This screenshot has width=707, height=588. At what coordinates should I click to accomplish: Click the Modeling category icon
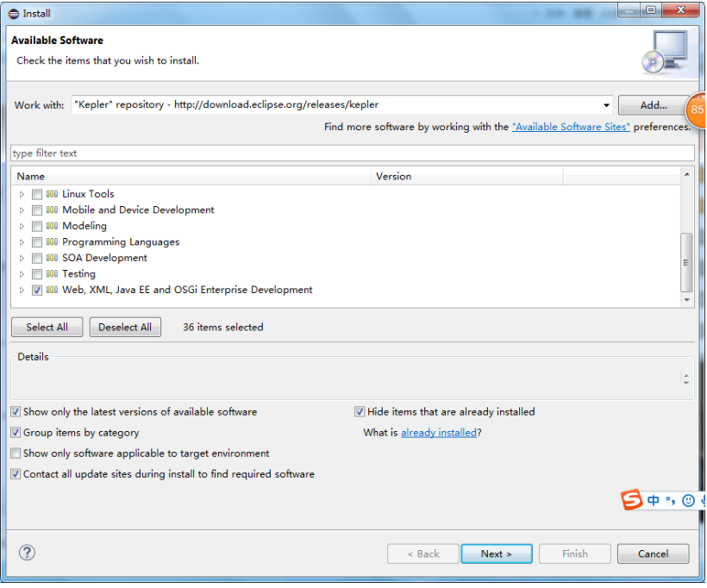pos(53,226)
